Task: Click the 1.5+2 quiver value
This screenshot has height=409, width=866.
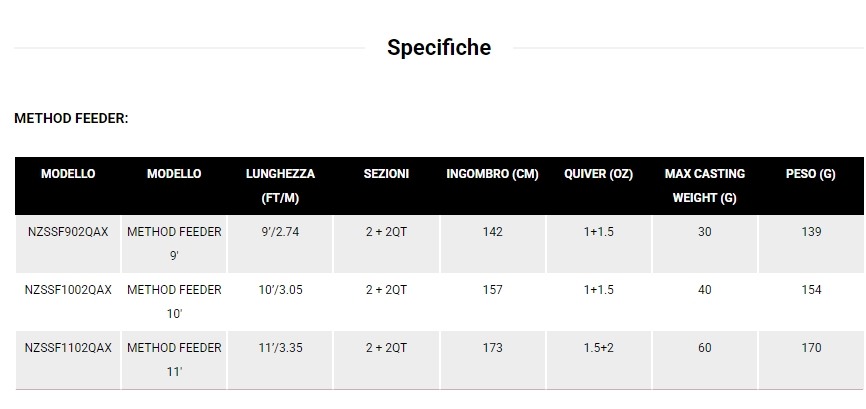Action: (x=598, y=348)
